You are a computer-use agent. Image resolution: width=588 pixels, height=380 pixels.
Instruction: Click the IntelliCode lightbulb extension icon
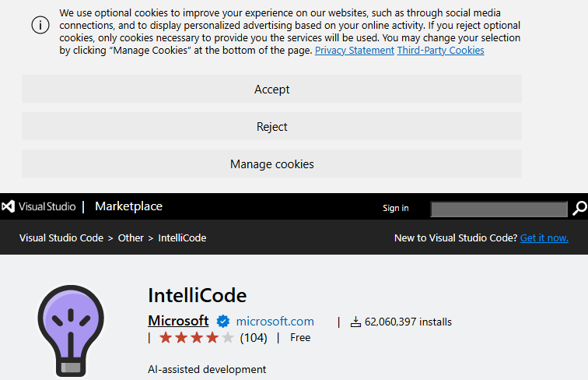tap(71, 330)
